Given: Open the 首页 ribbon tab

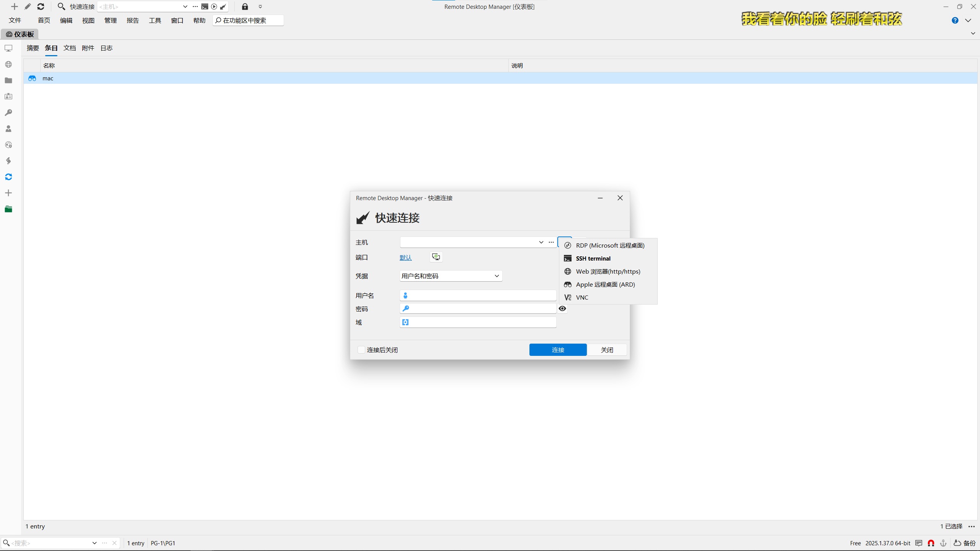Looking at the screenshot, I should click(x=44, y=20).
